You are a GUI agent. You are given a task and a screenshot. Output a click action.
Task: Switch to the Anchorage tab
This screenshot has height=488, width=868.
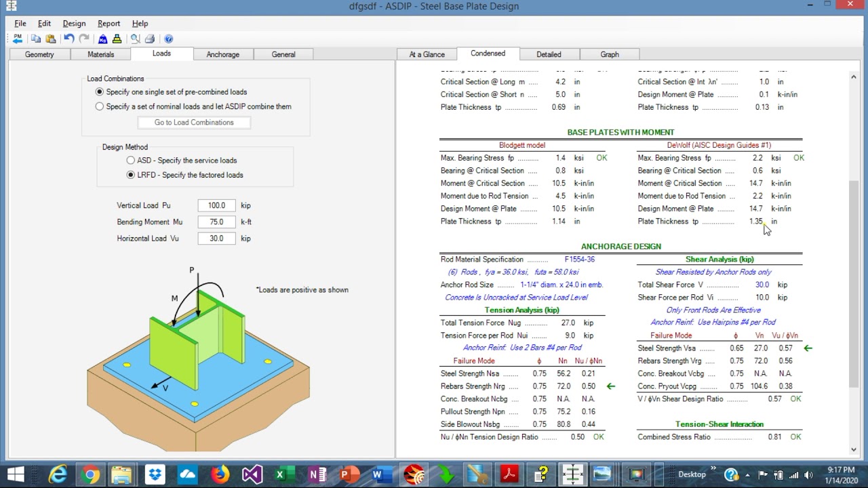click(x=223, y=54)
